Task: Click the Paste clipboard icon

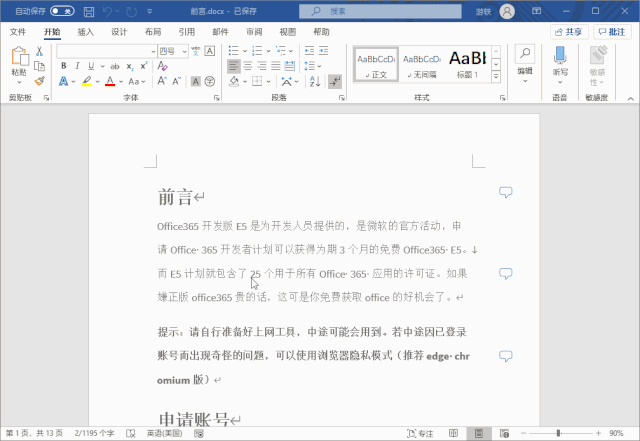Action: [19, 56]
